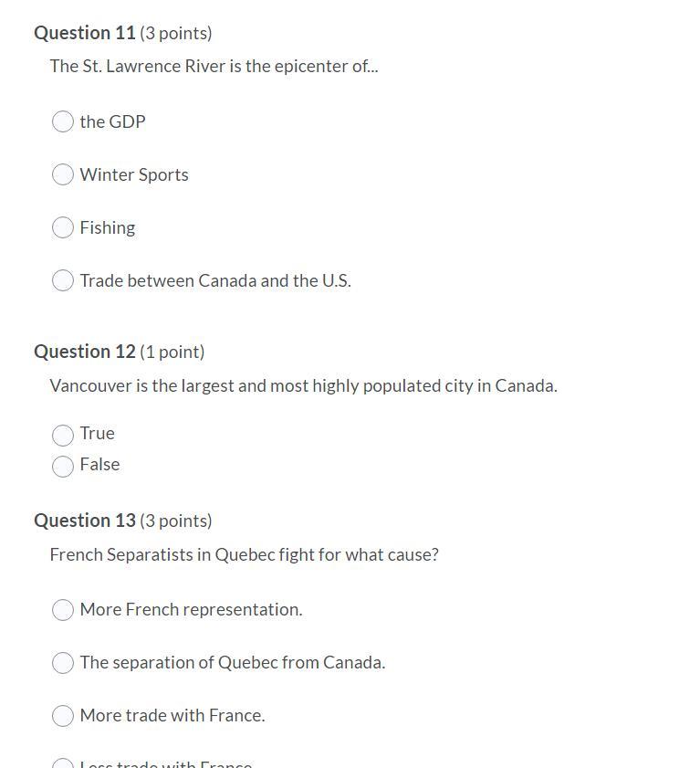The height and width of the screenshot is (768, 700).
Task: Click the St. Lawrence River question text
Action: tap(214, 66)
